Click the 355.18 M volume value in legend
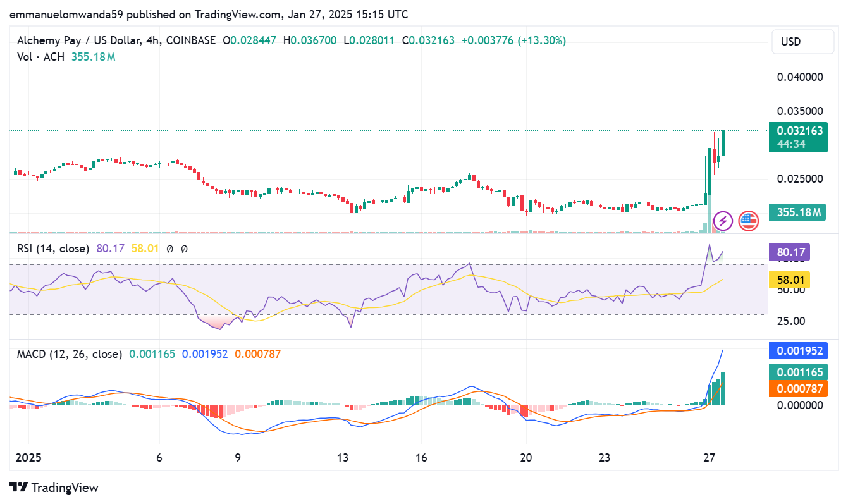 92,57
